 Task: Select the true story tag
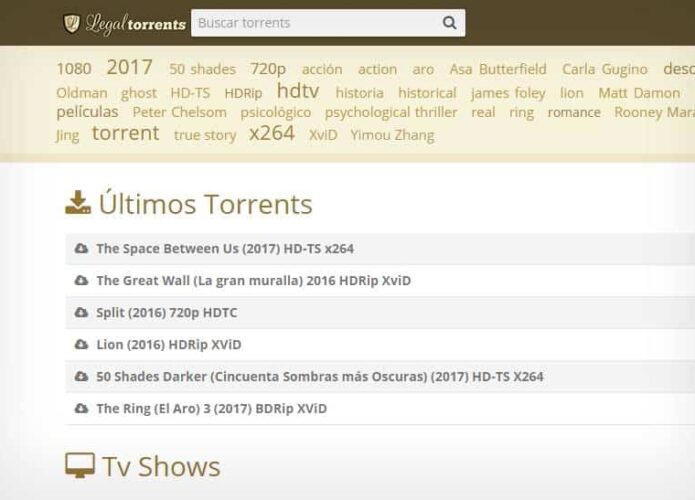tap(205, 135)
